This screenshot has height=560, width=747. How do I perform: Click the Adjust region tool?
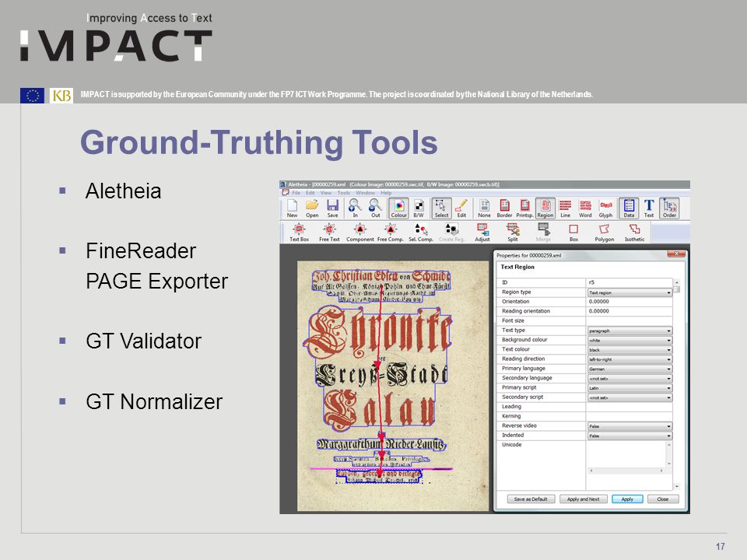pos(482,233)
